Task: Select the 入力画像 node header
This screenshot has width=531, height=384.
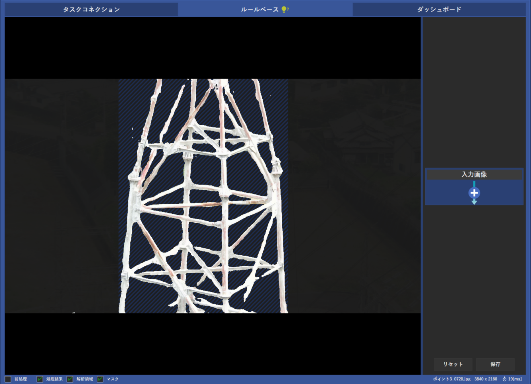Action: click(474, 174)
